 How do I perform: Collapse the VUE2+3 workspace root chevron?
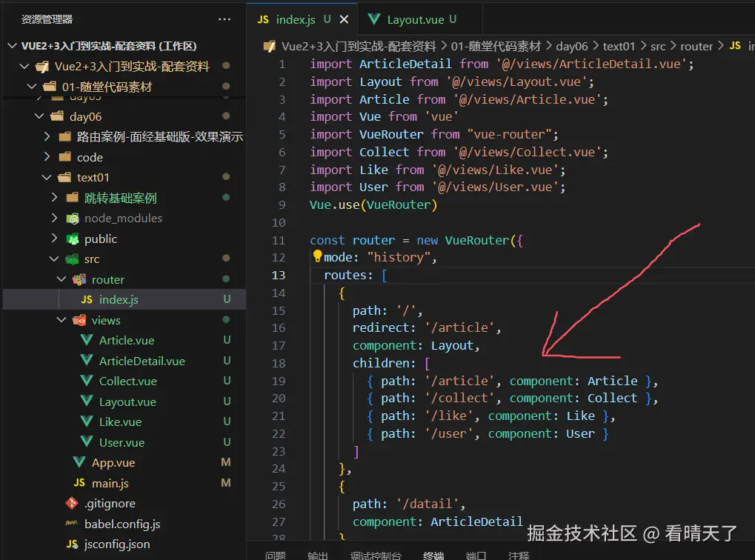click(12, 46)
